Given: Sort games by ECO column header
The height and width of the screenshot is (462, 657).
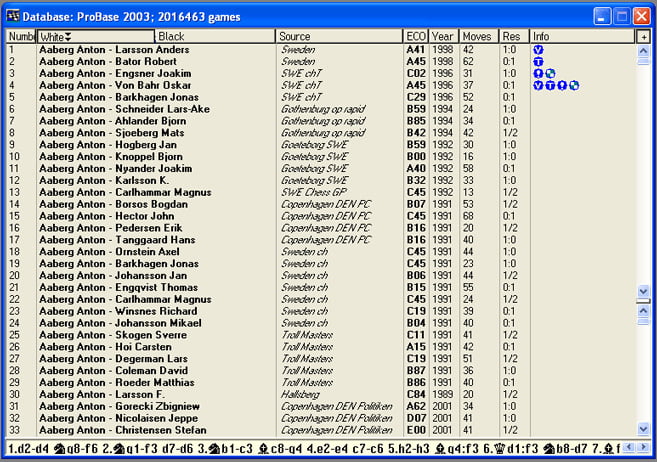Looking at the screenshot, I should [416, 36].
